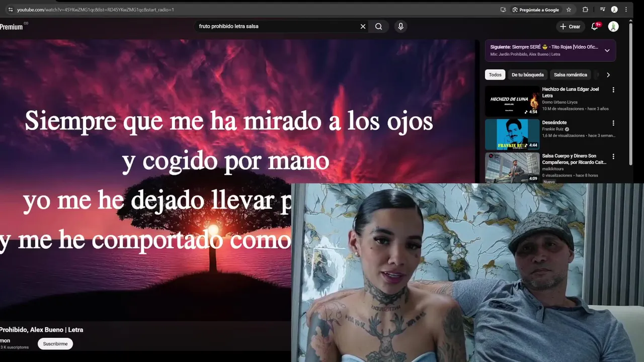This screenshot has height=362, width=644.
Task: Select the Todos filter chip
Action: click(x=495, y=75)
